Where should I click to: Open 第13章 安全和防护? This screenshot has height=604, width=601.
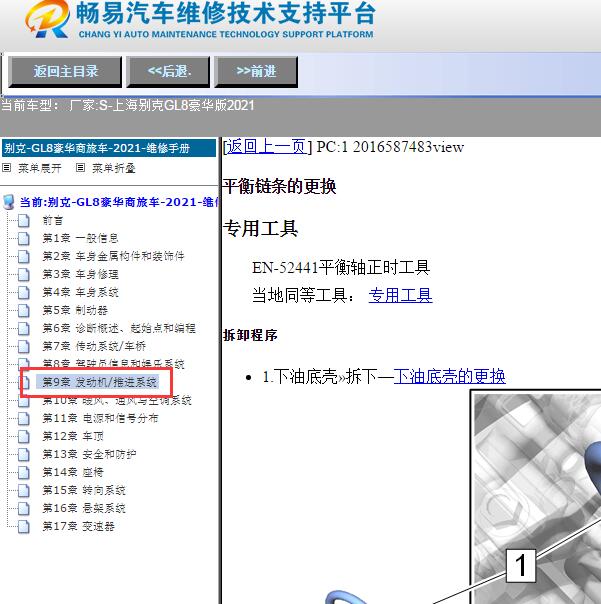[x=89, y=454]
